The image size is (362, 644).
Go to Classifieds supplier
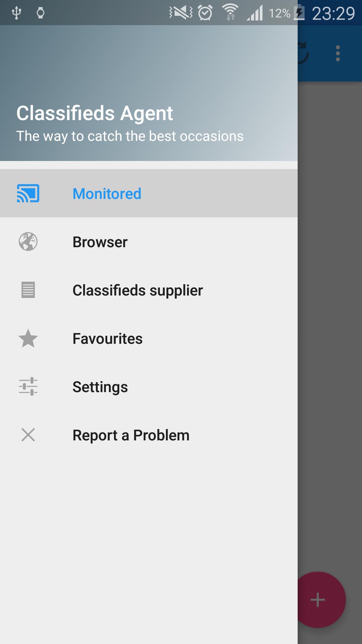[x=137, y=290]
